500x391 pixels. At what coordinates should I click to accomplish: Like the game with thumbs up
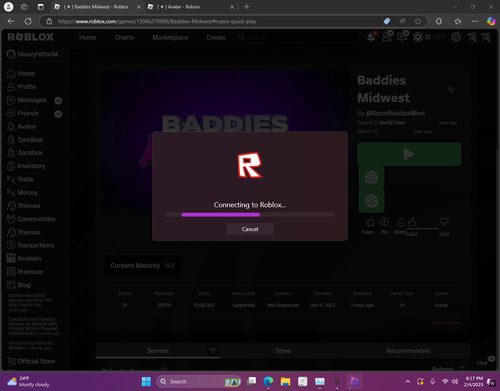[412, 222]
